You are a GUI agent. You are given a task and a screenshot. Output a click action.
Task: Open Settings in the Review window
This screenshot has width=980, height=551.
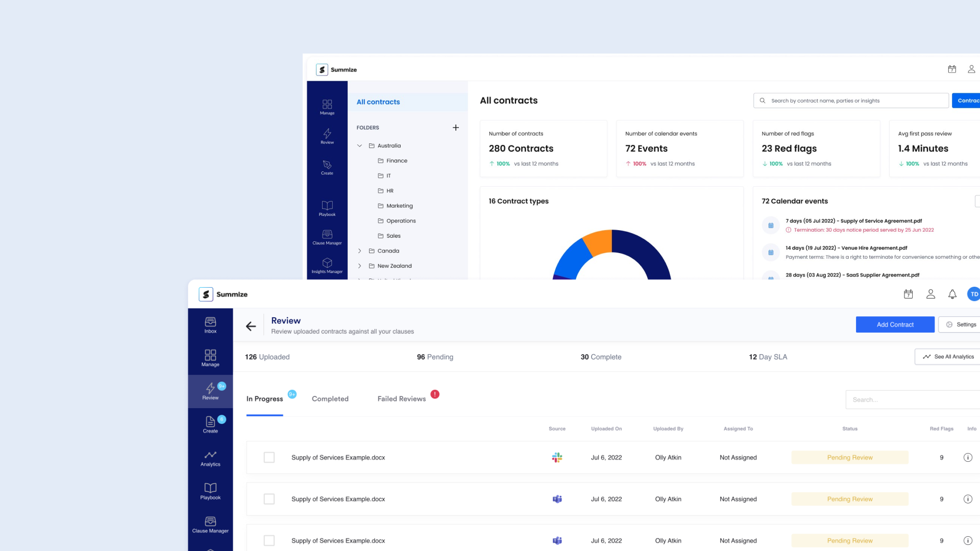(x=960, y=324)
